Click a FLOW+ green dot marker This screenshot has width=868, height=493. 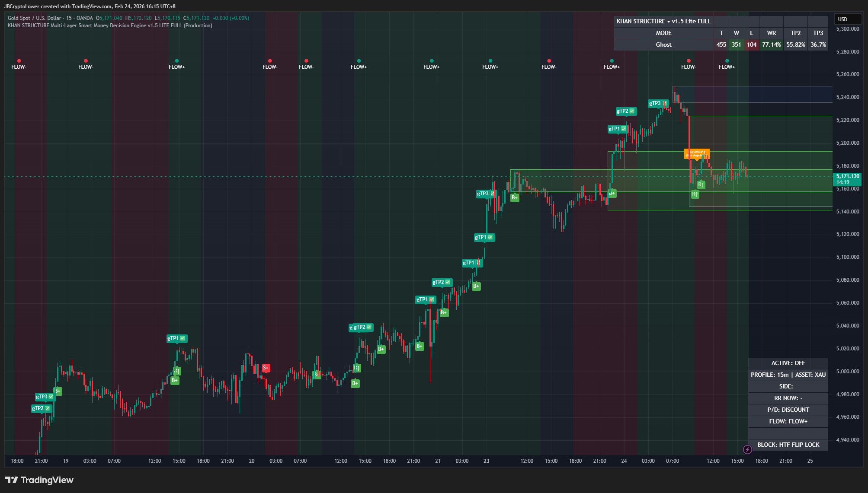(x=176, y=61)
